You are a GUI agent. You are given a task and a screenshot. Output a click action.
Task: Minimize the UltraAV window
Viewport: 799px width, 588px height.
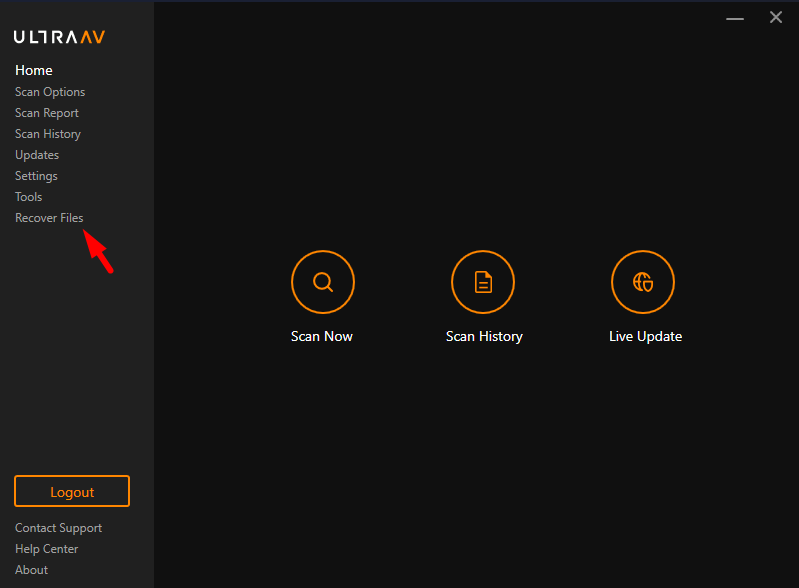click(735, 18)
